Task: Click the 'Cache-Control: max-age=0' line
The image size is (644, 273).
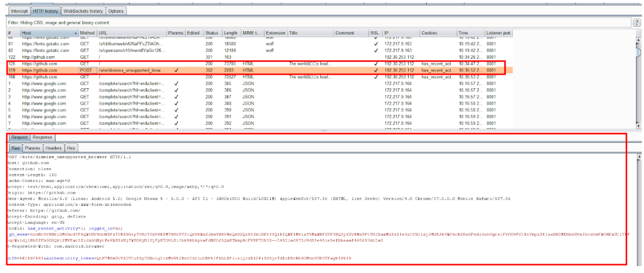Action: pyautogui.click(x=39, y=181)
